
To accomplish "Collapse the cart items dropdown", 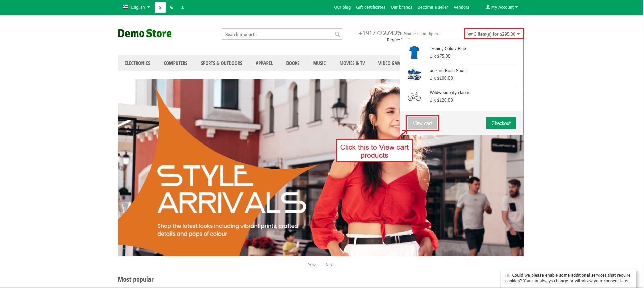I will click(493, 34).
